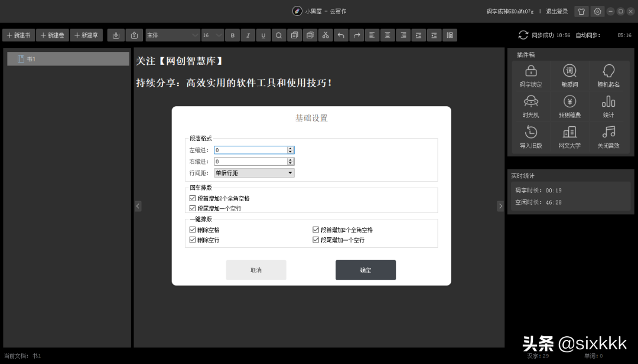Click the paste icon in the toolbar
This screenshot has height=364, width=638.
(x=310, y=35)
